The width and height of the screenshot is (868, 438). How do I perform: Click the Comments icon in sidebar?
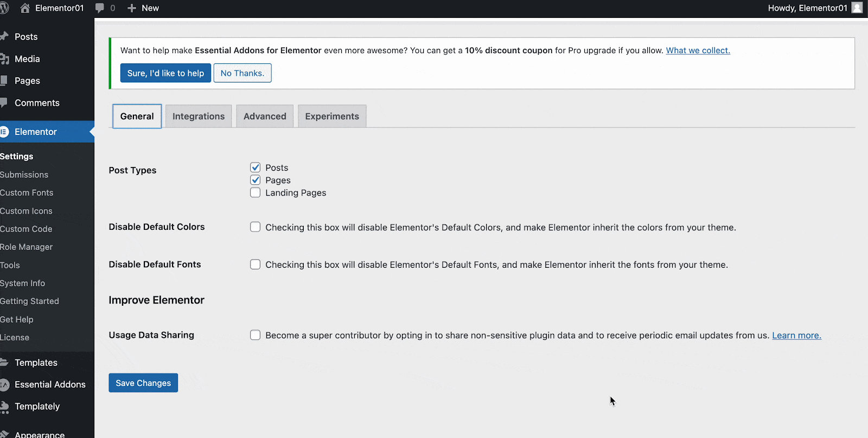[4, 102]
